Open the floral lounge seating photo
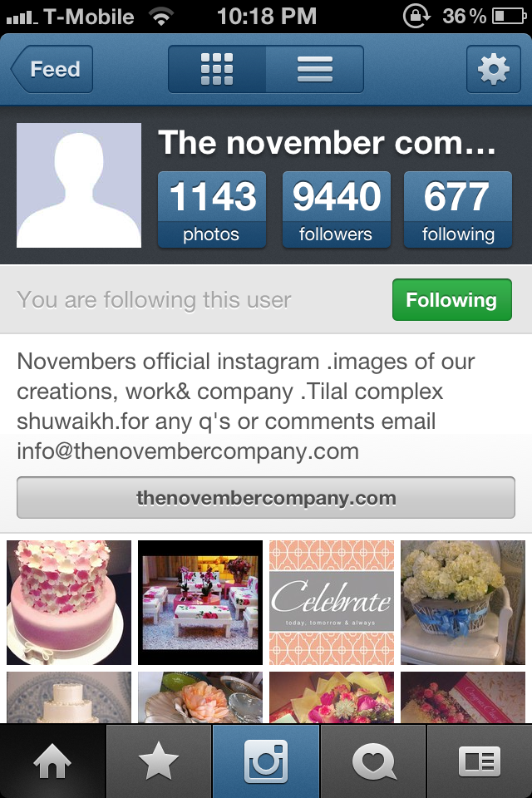The width and height of the screenshot is (532, 798). tap(200, 603)
